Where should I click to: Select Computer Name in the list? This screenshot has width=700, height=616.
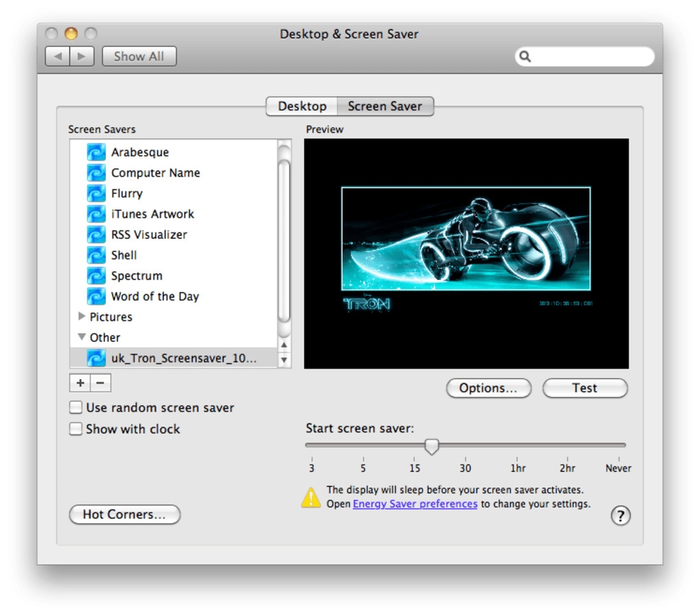155,173
